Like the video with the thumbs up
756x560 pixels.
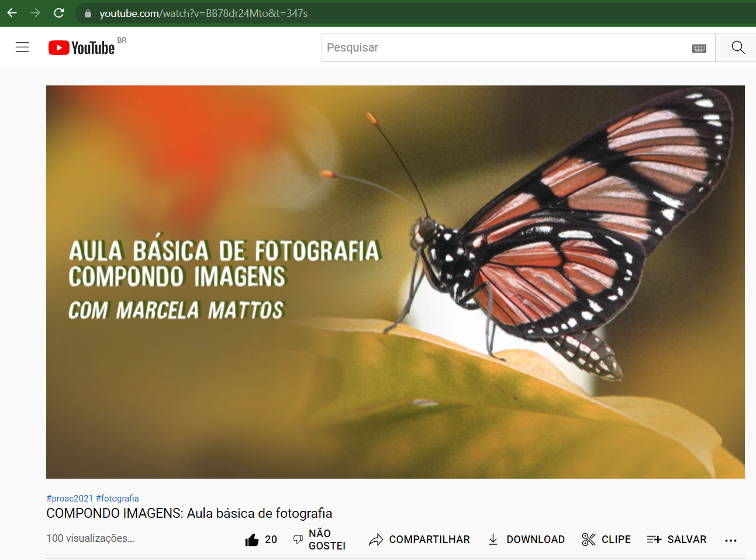point(252,540)
